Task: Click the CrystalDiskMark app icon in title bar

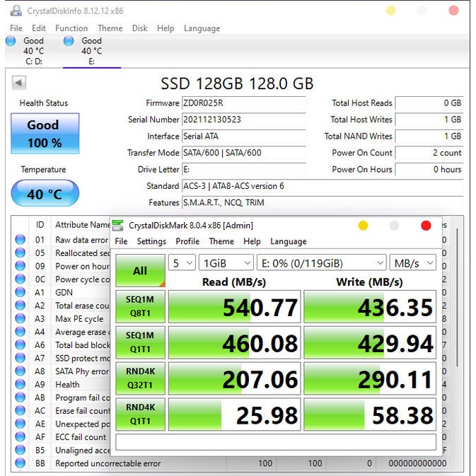Action: click(118, 225)
